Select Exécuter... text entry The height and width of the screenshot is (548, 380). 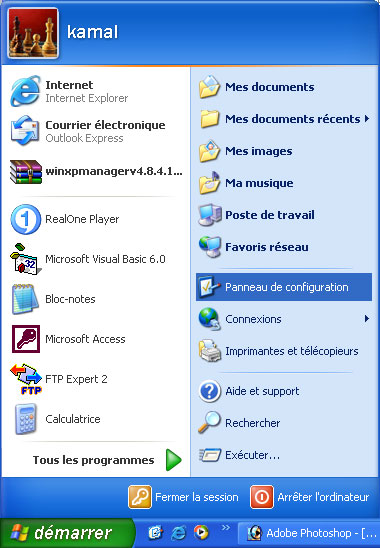click(252, 455)
